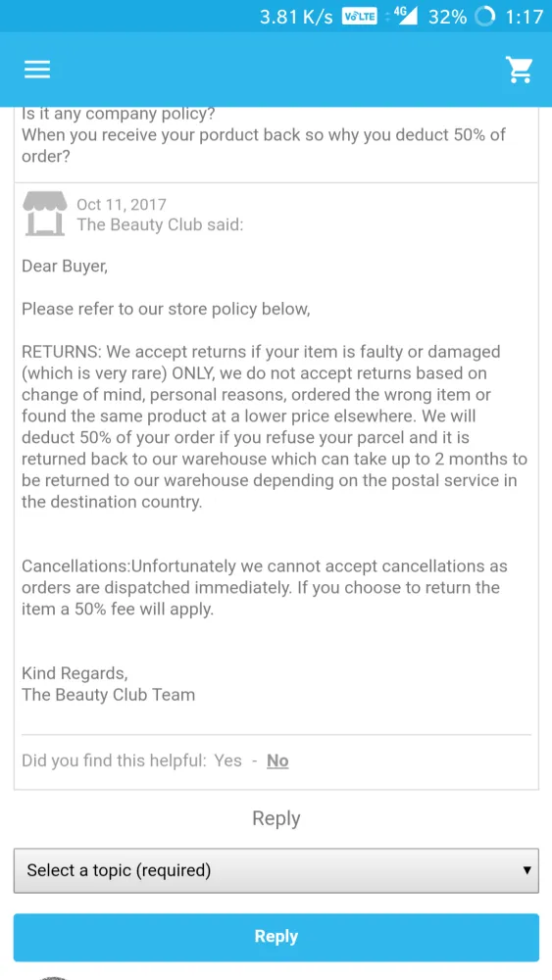Mark the reply as helpful: Yes
Screen dimensions: 552x980
227,760
